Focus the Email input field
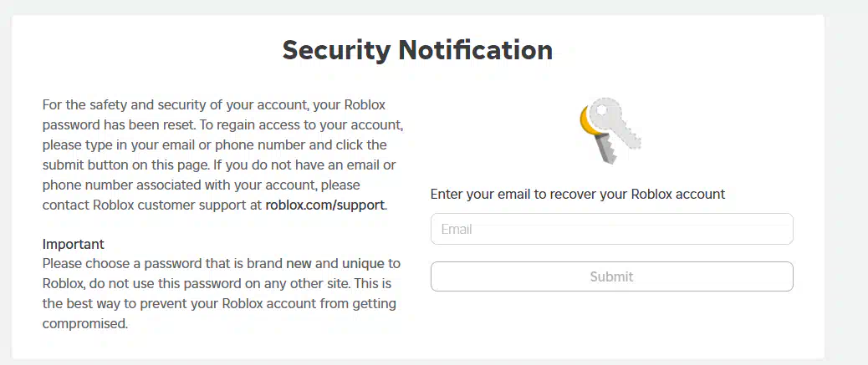Viewport: 868px width, 365px height. click(x=611, y=229)
